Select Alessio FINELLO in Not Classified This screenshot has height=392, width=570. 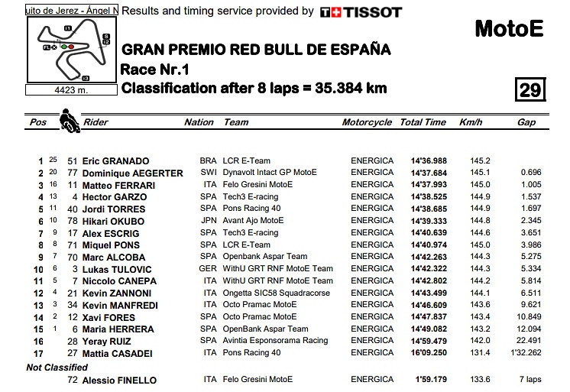[x=118, y=380]
